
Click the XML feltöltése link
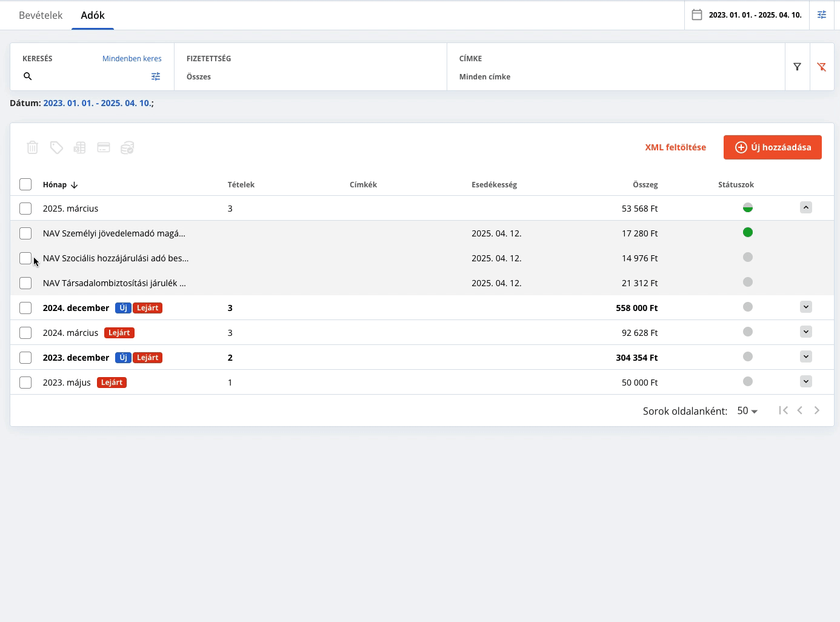[x=676, y=147]
